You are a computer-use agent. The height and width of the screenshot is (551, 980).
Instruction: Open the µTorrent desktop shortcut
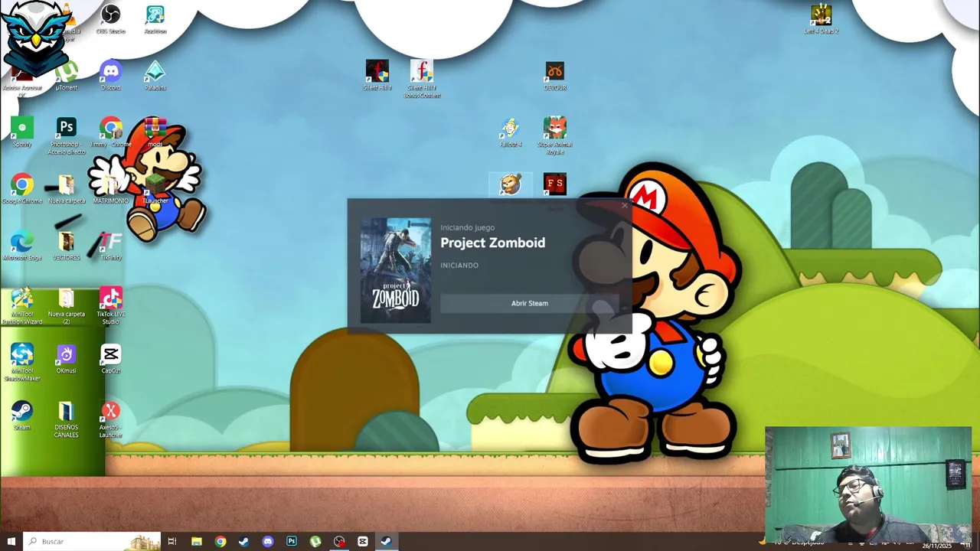[67, 77]
